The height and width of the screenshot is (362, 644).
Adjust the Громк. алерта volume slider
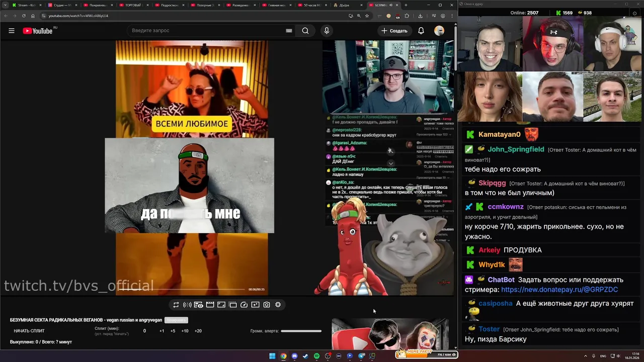301,331
